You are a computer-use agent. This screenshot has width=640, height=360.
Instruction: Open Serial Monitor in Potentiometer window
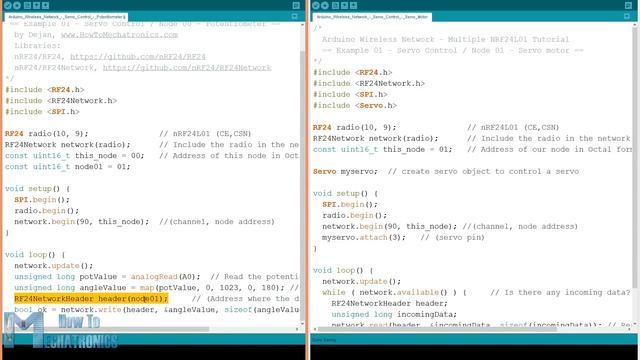pos(296,5)
